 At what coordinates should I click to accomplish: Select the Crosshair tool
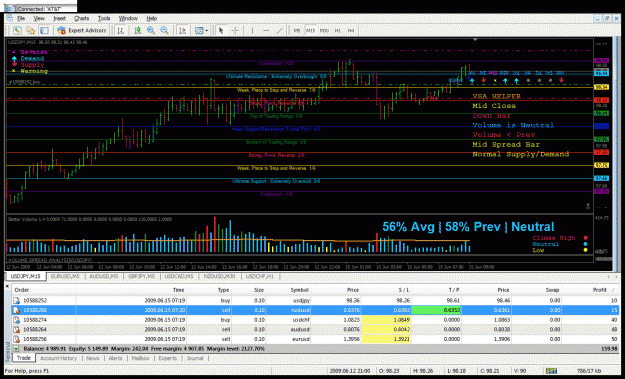pyautogui.click(x=235, y=30)
